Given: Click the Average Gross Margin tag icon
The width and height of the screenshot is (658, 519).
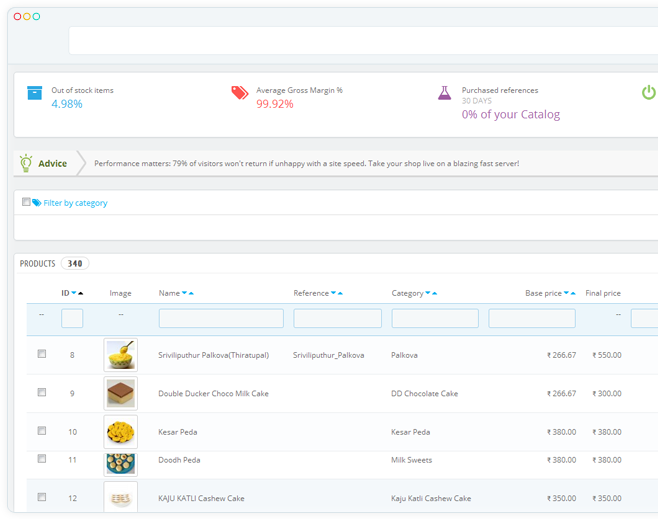Looking at the screenshot, I should pos(240,93).
